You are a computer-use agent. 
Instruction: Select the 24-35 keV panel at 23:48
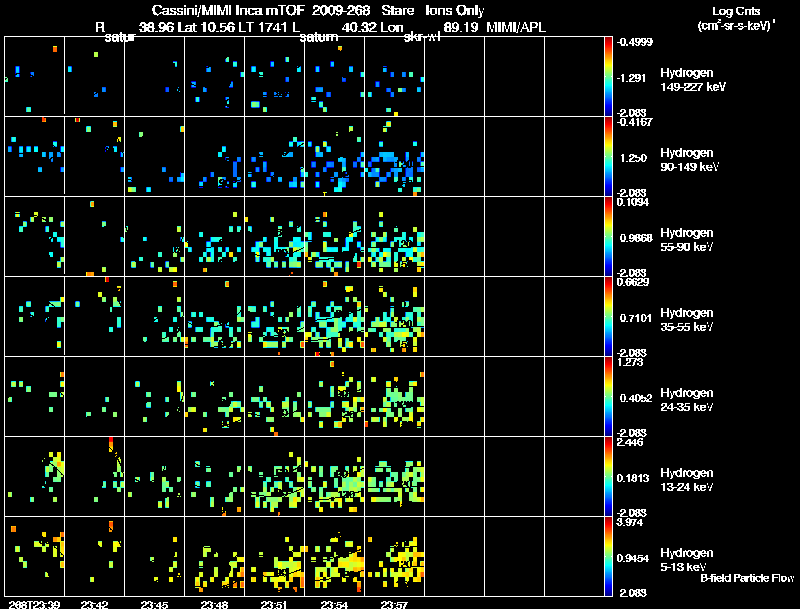coord(214,396)
